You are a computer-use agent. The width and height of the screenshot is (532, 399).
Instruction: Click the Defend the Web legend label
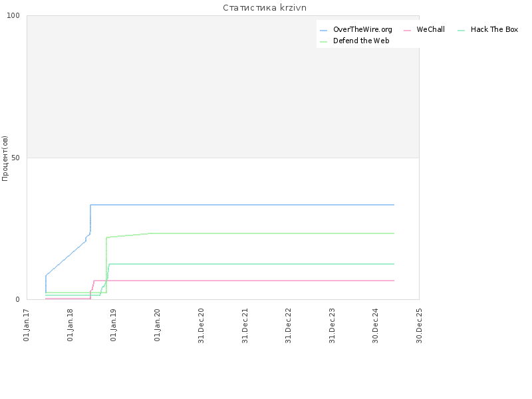point(361,41)
